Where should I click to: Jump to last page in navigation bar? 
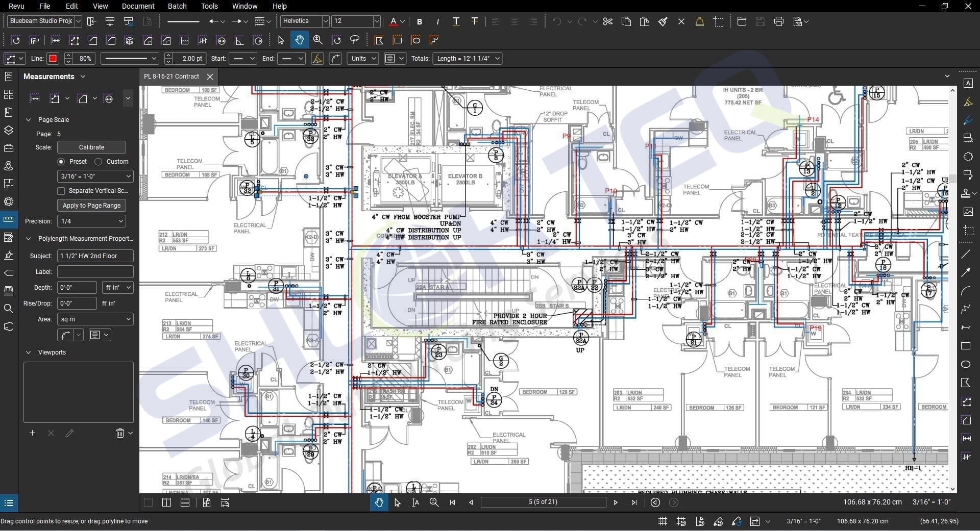[x=634, y=502]
